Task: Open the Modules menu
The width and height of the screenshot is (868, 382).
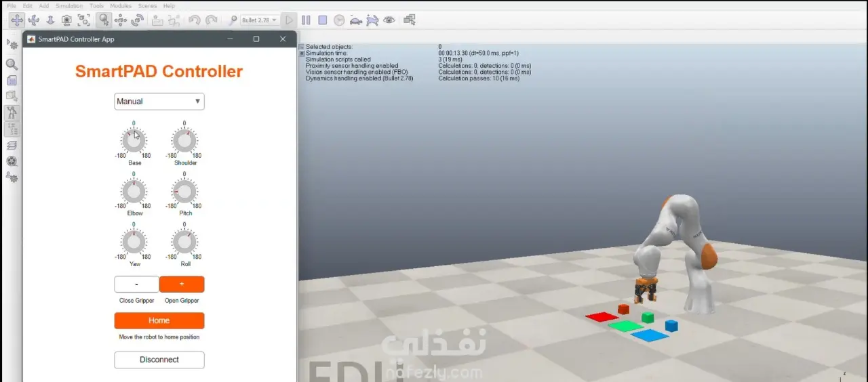Action: (121, 5)
